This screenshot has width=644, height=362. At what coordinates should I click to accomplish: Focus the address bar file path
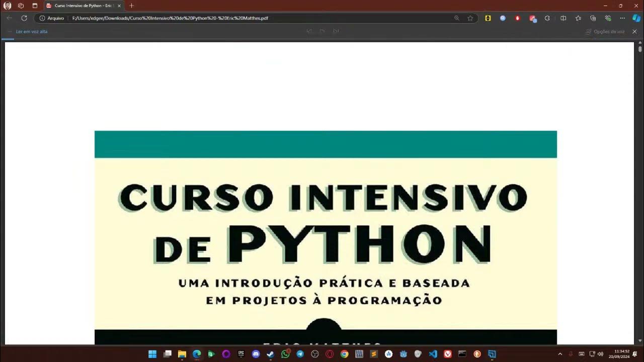click(x=170, y=18)
